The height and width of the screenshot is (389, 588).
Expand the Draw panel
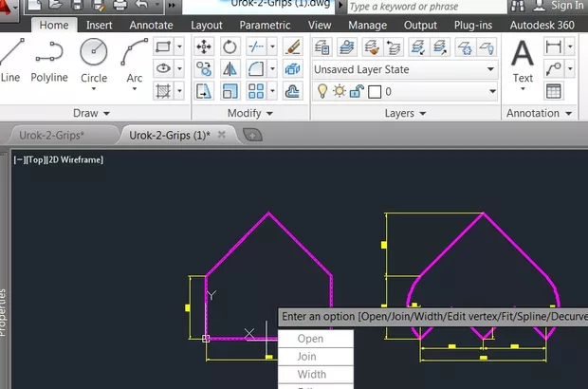pyautogui.click(x=91, y=113)
